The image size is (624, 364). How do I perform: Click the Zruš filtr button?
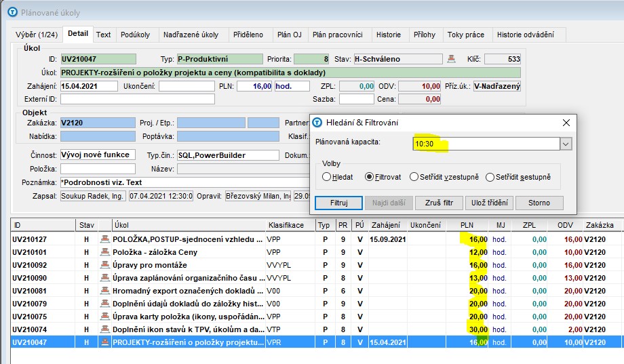pyautogui.click(x=439, y=203)
